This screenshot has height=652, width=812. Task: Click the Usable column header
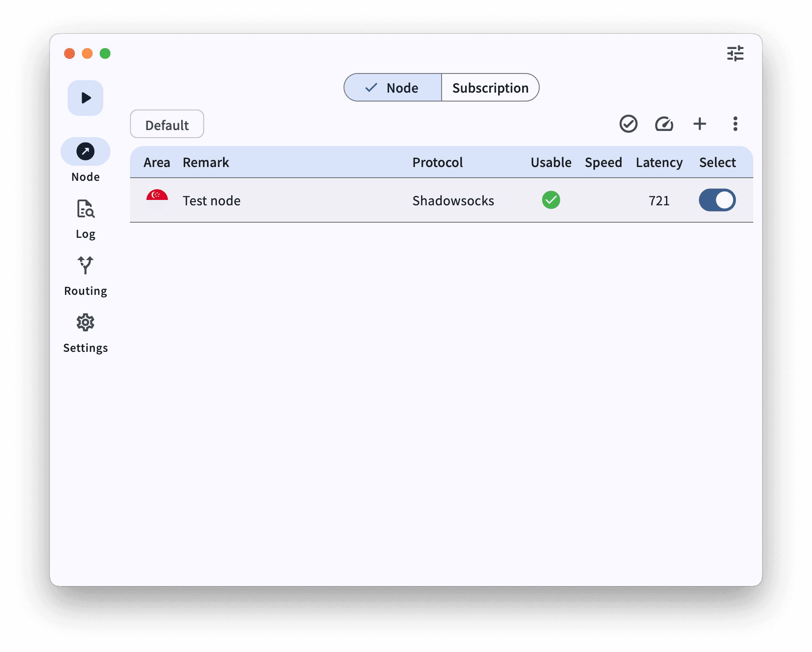[551, 163]
